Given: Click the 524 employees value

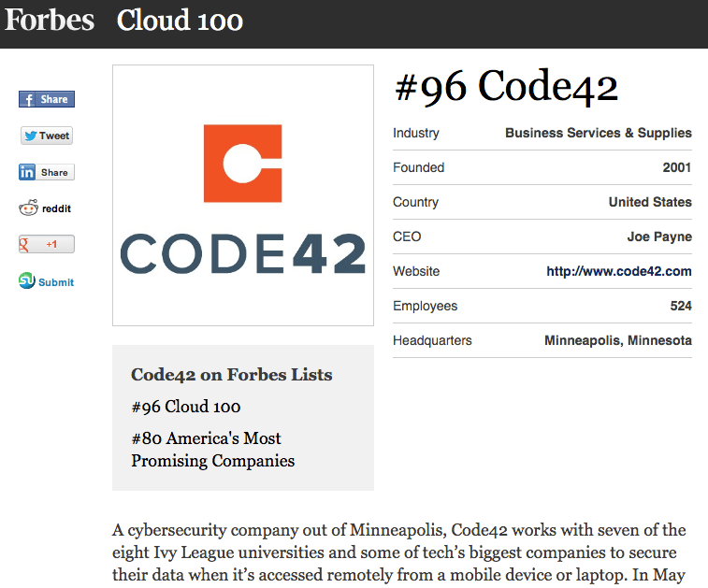Looking at the screenshot, I should click(680, 306).
